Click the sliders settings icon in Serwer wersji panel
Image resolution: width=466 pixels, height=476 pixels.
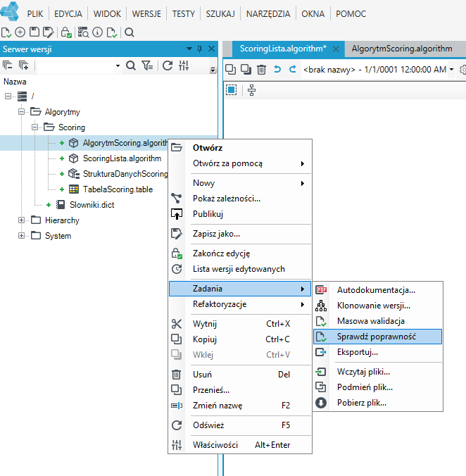pos(184,65)
